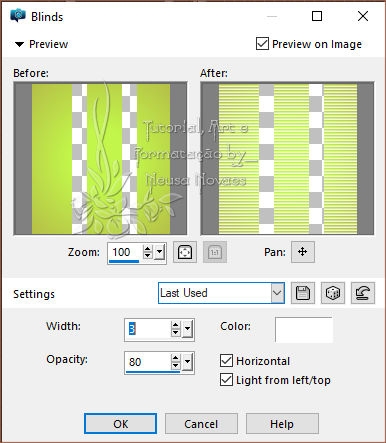
Task: Uncheck the Horizontal checkbox
Action: [226, 361]
